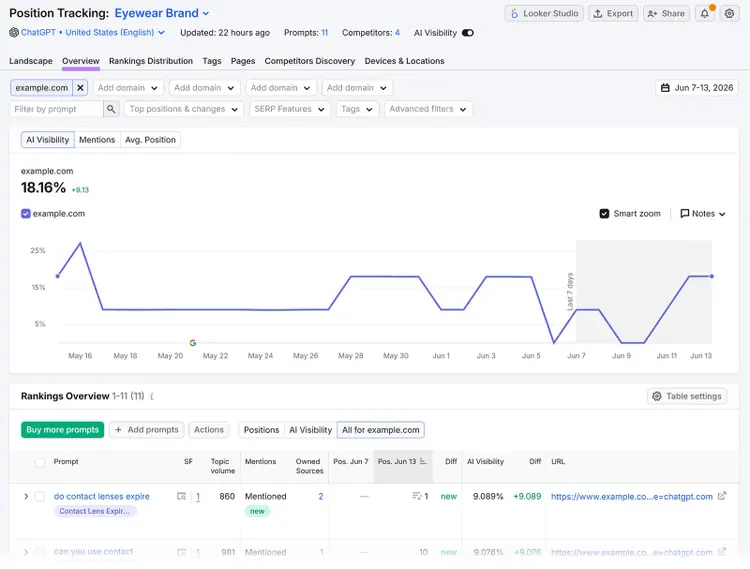Select Positions table view

coord(261,430)
